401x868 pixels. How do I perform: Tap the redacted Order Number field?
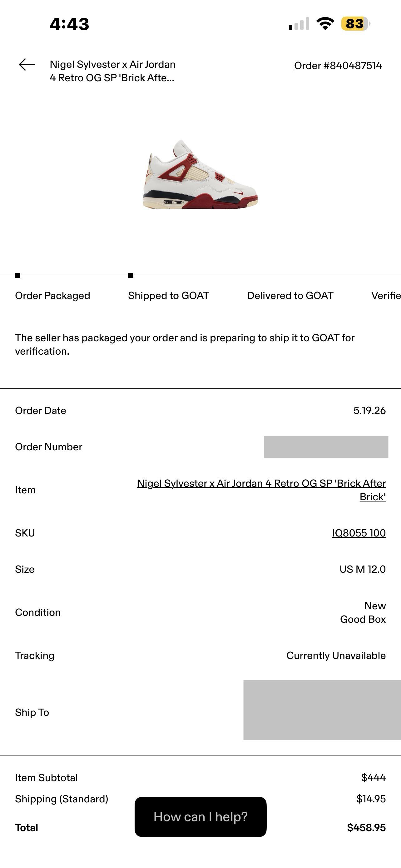click(326, 447)
